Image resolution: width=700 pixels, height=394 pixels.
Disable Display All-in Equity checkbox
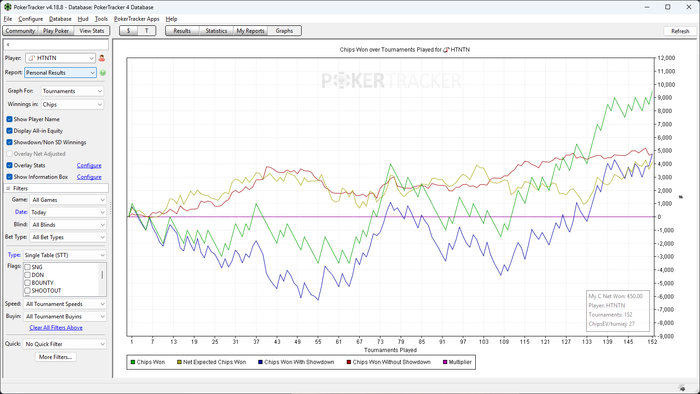(x=9, y=131)
